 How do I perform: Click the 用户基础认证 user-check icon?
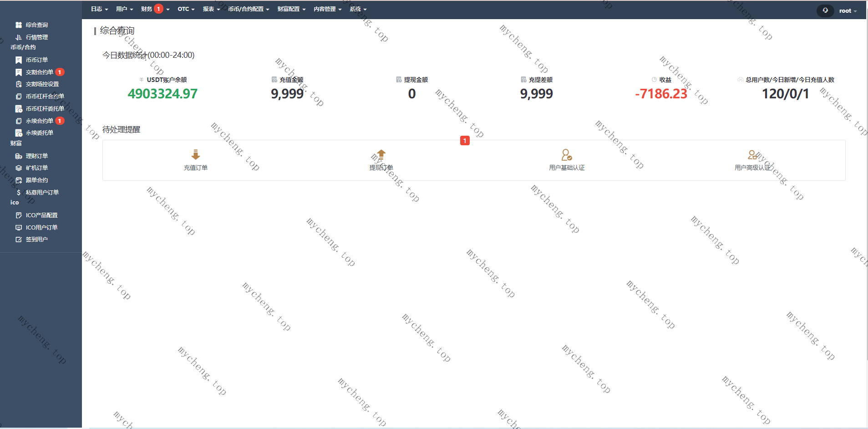(x=567, y=155)
